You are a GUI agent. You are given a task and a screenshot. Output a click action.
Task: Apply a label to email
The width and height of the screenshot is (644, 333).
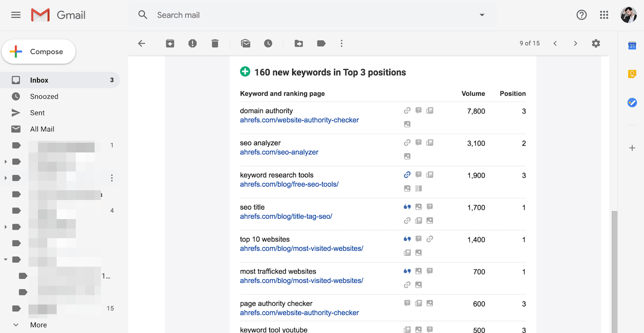coord(321,43)
